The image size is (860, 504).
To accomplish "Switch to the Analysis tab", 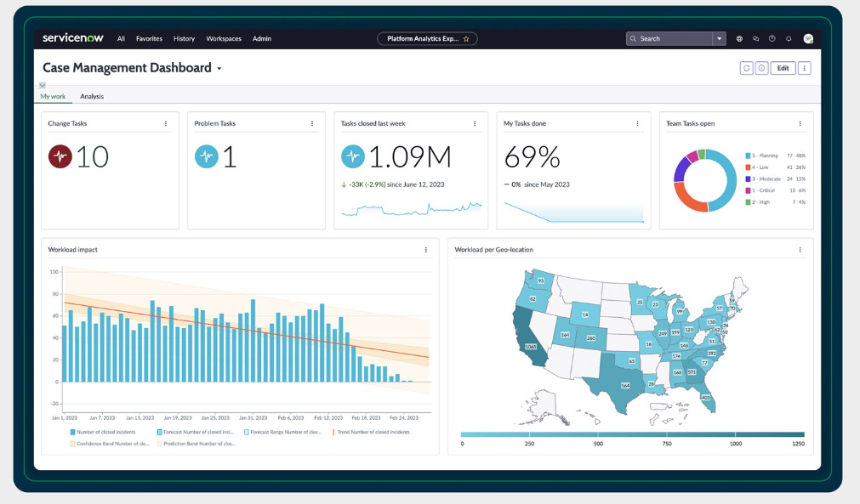I will (x=92, y=97).
